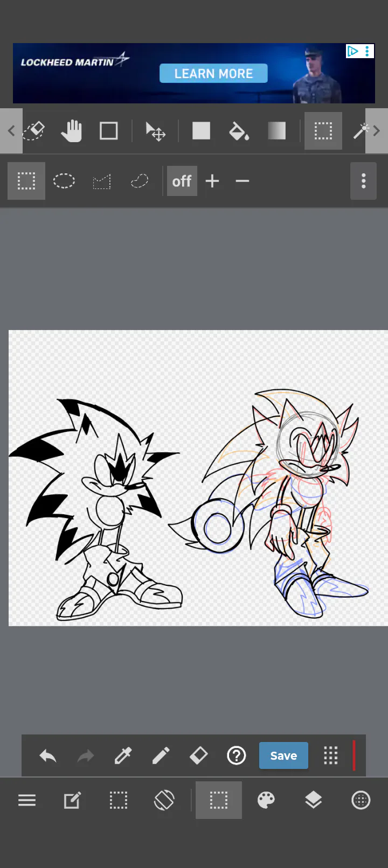Viewport: 388px width, 868px height.
Task: Open the canvas rotate menu
Action: point(164,800)
